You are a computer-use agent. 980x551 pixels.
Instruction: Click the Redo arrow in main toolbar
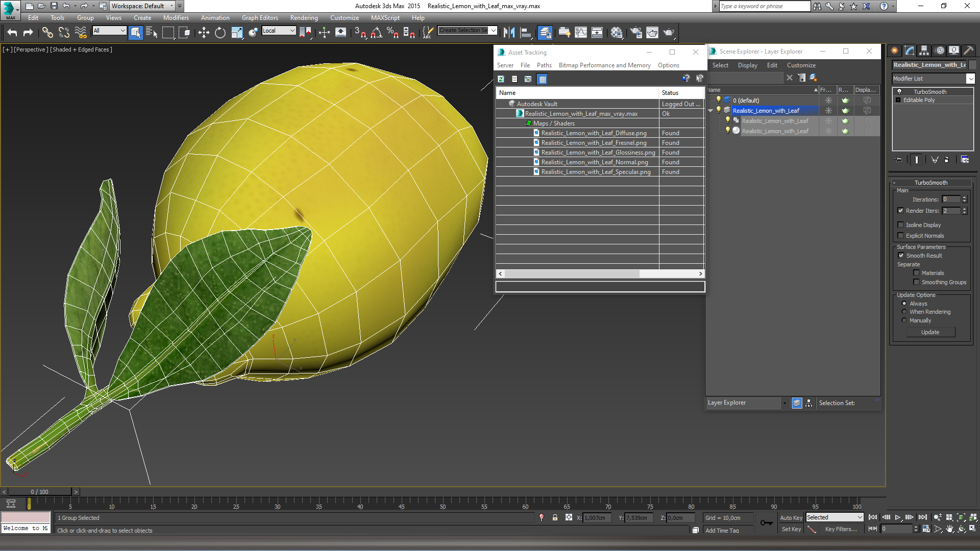(28, 33)
